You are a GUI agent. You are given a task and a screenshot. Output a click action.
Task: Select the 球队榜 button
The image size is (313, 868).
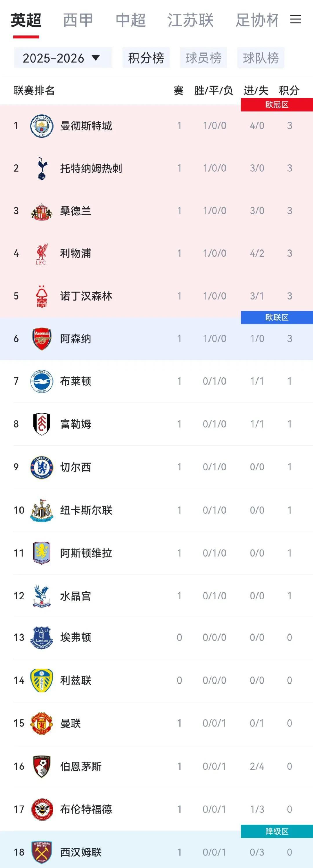pos(261,58)
